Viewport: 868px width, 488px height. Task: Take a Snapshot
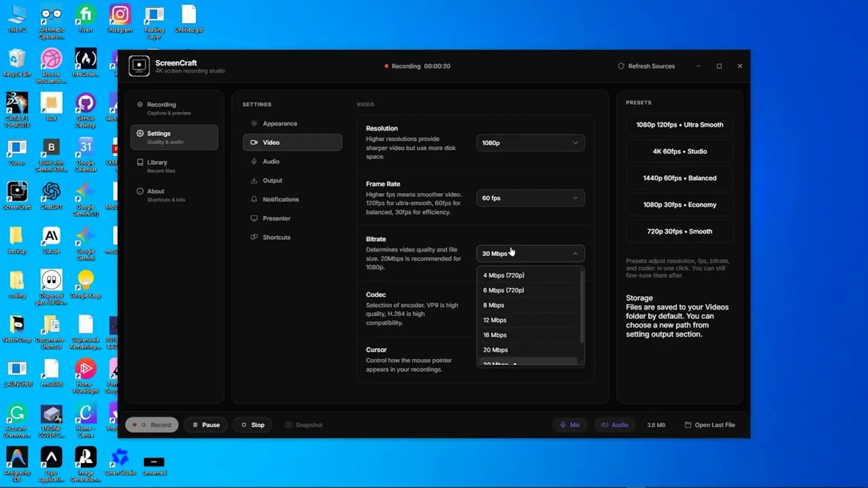tap(304, 425)
